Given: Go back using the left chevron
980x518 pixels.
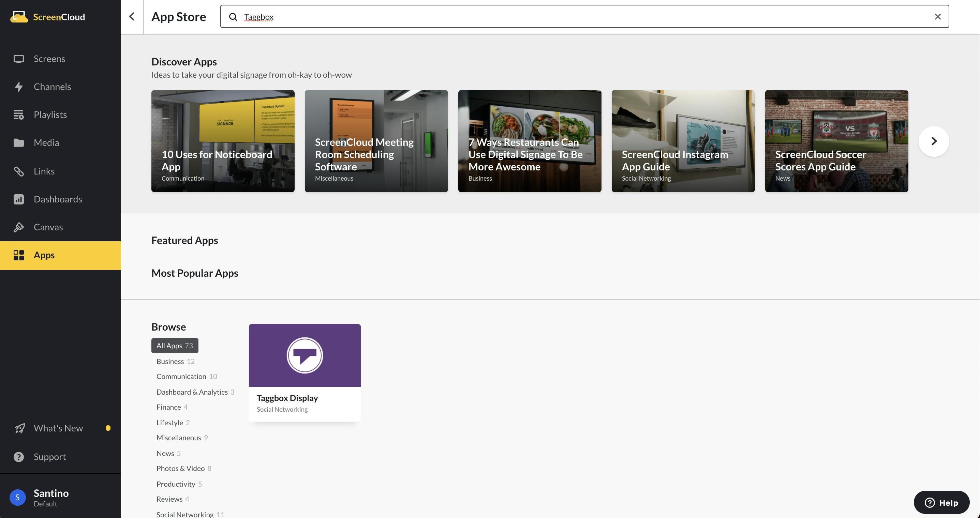Looking at the screenshot, I should point(132,17).
